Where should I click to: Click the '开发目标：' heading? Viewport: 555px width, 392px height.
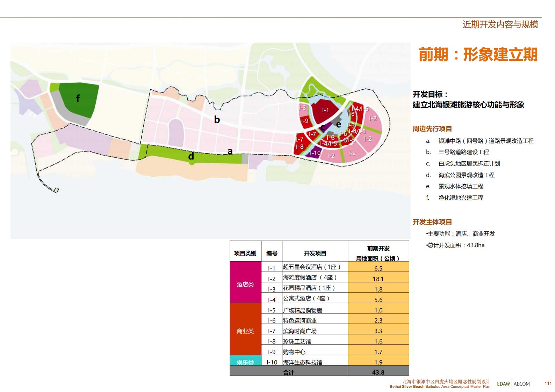click(x=430, y=94)
